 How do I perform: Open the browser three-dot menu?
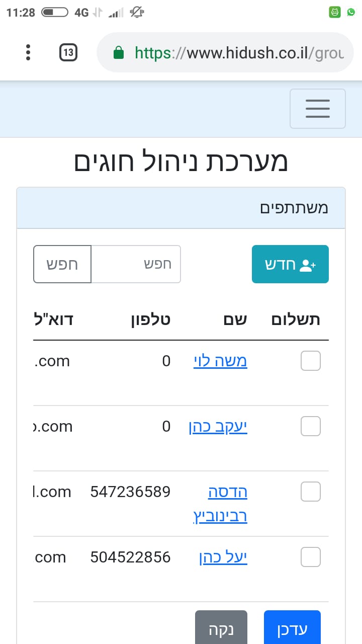(x=28, y=52)
